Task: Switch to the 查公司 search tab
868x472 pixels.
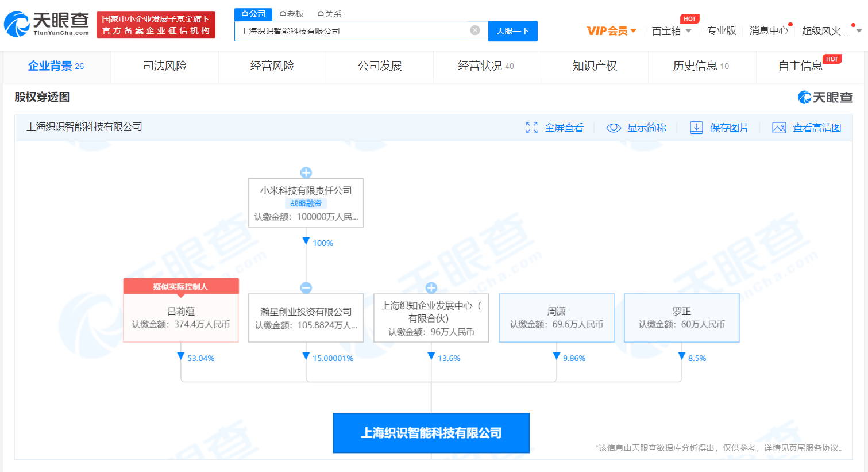Action: pyautogui.click(x=253, y=14)
